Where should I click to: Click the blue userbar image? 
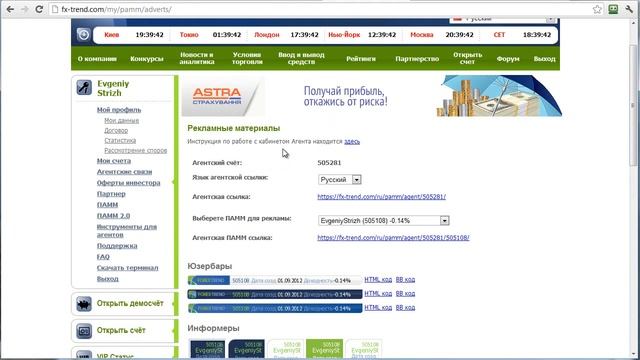pyautogui.click(x=275, y=308)
